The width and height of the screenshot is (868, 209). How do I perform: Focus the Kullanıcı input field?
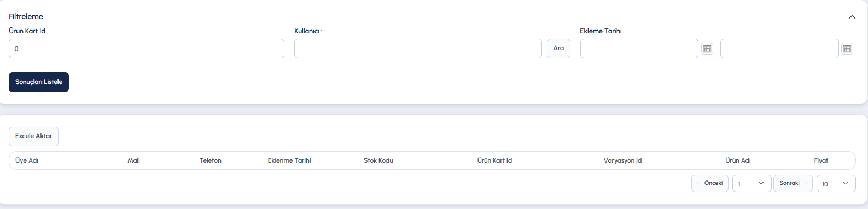418,49
